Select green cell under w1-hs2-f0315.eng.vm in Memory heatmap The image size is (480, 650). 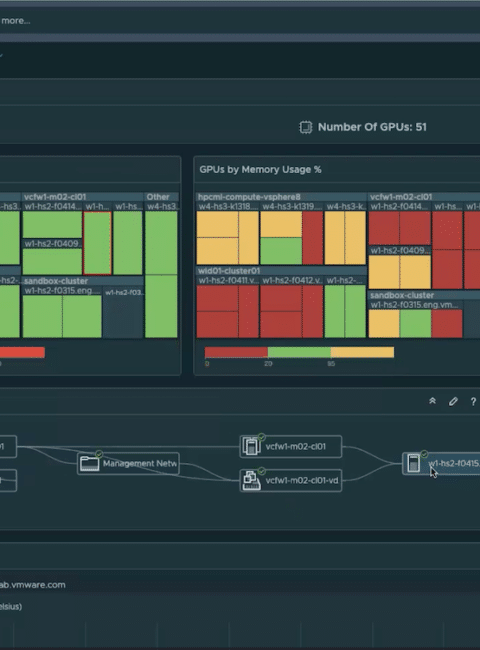[415, 324]
